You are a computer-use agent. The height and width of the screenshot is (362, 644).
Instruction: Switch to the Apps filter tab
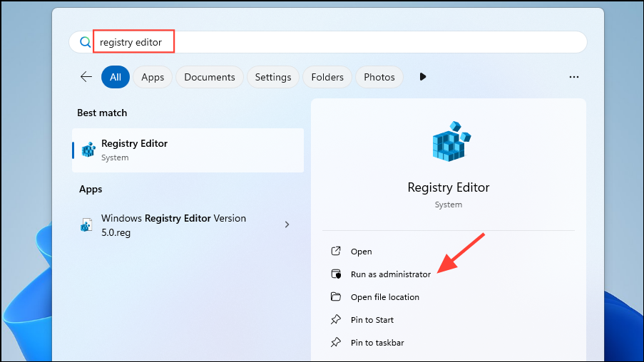point(153,77)
